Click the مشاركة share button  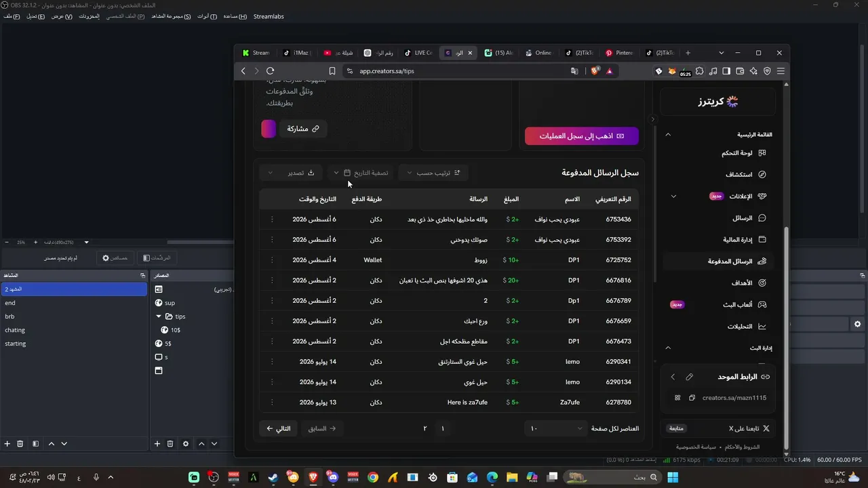[x=303, y=129]
